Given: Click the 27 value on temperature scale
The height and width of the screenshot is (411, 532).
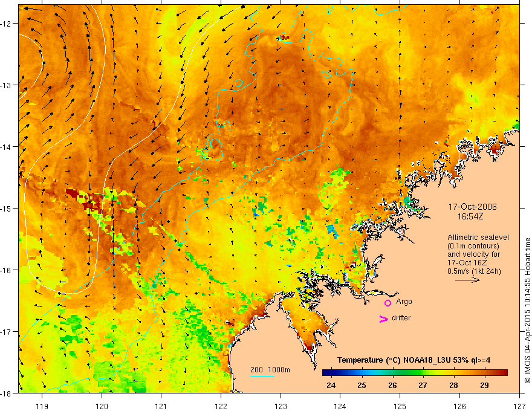Looking at the screenshot, I should tap(423, 385).
